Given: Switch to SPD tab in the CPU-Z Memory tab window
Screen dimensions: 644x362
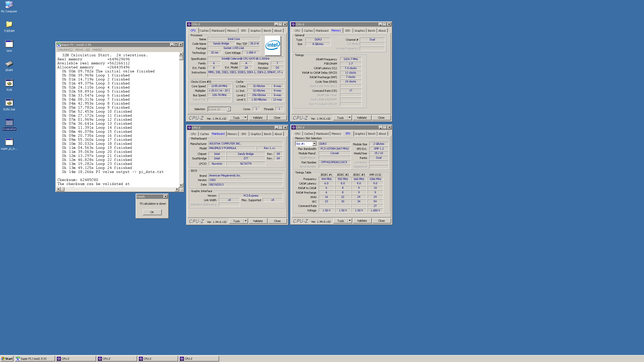Looking at the screenshot, I should (347, 31).
